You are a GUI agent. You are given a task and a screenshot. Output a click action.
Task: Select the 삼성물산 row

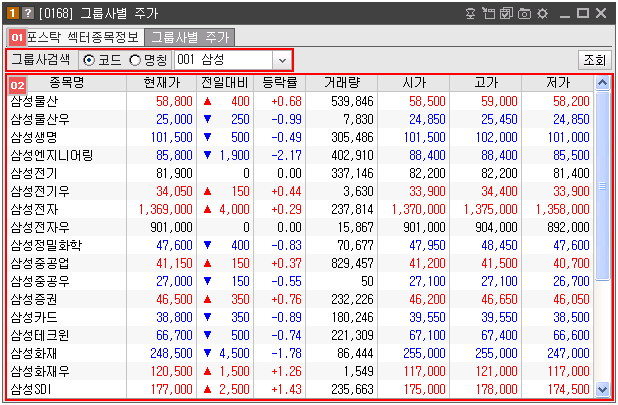point(301,101)
